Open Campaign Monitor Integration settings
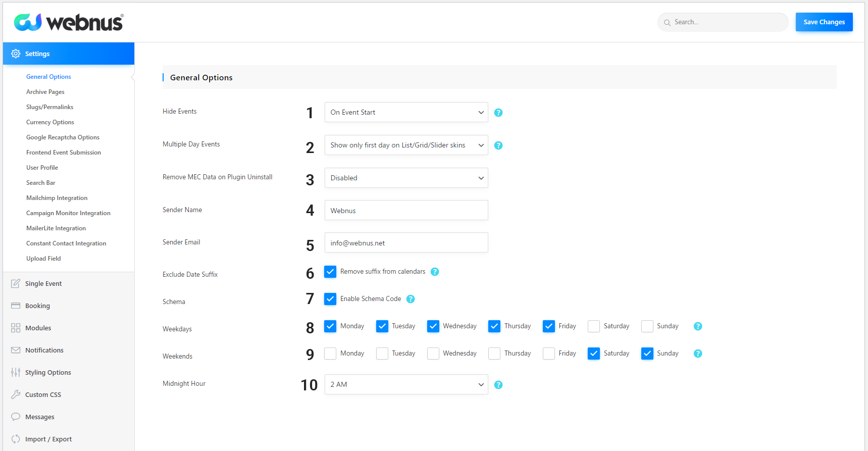The width and height of the screenshot is (868, 451). [x=68, y=213]
